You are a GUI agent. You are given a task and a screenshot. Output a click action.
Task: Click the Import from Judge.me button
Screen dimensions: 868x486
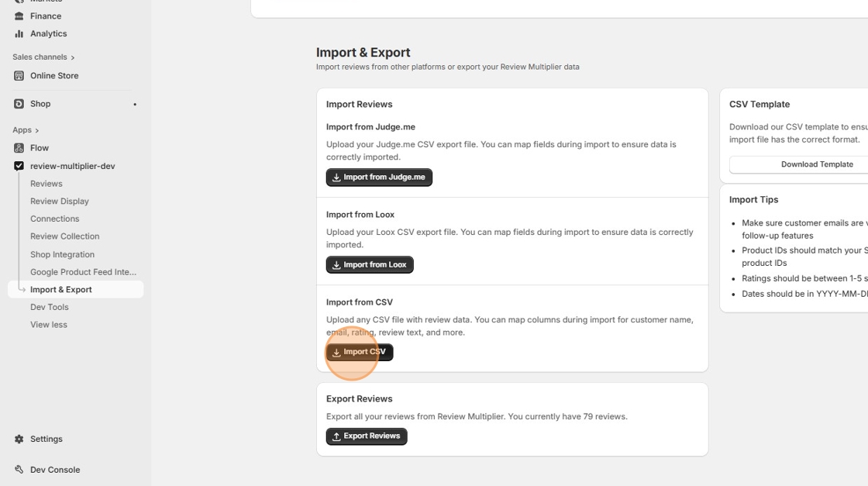(379, 178)
